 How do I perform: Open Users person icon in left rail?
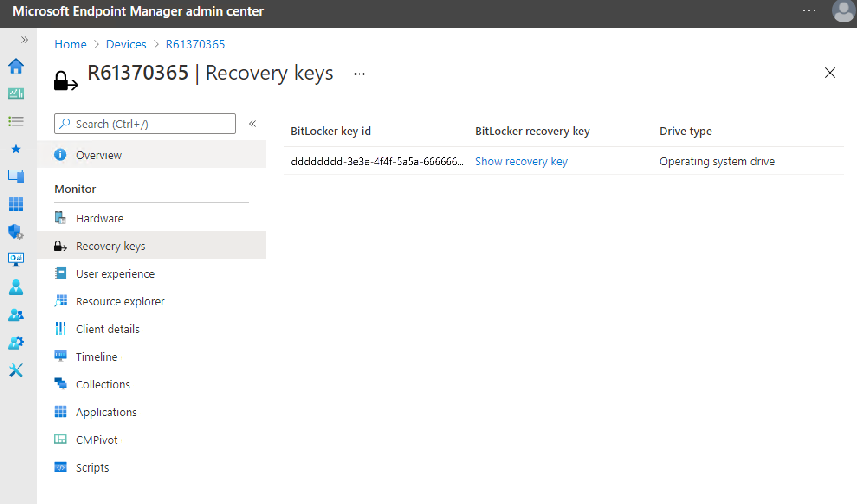pyautogui.click(x=16, y=287)
